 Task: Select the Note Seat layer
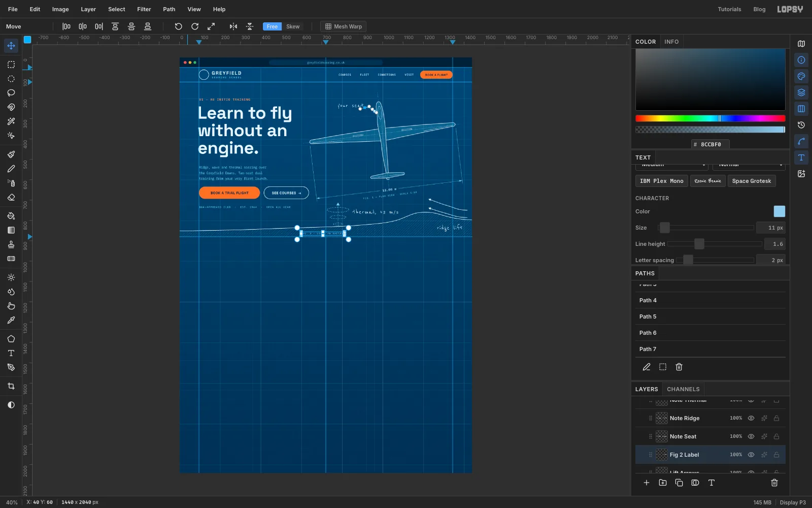(710, 436)
